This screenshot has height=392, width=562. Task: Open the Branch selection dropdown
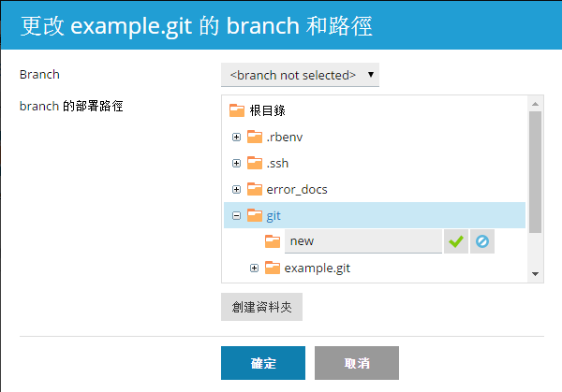(300, 75)
